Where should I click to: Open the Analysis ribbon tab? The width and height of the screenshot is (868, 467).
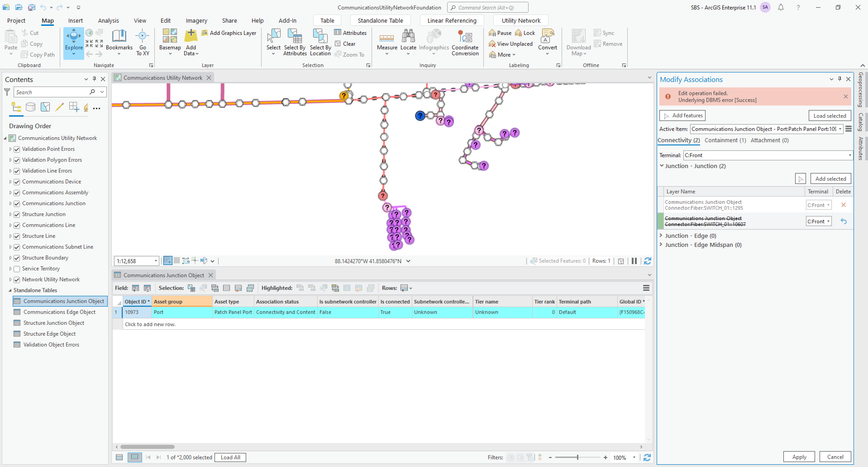[109, 21]
